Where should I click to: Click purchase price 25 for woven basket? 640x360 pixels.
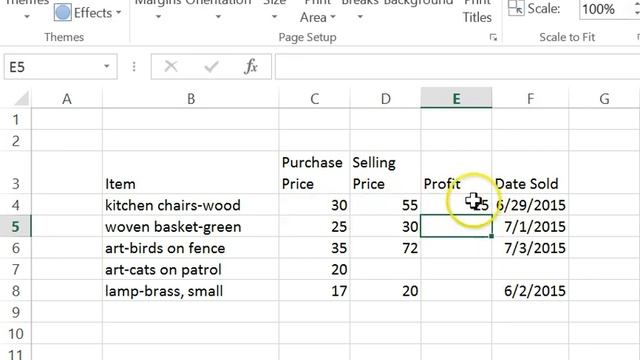tap(314, 227)
